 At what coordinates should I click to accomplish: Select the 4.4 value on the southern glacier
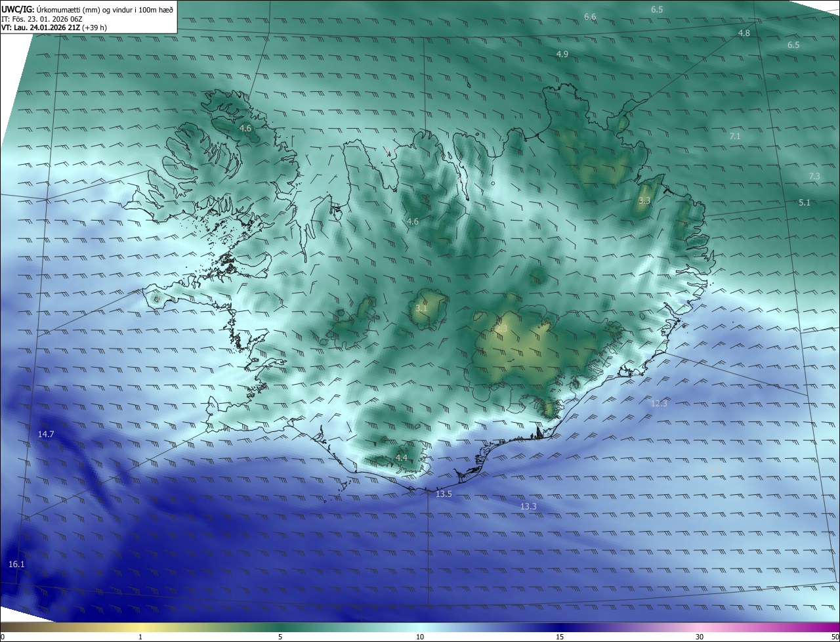coord(402,458)
